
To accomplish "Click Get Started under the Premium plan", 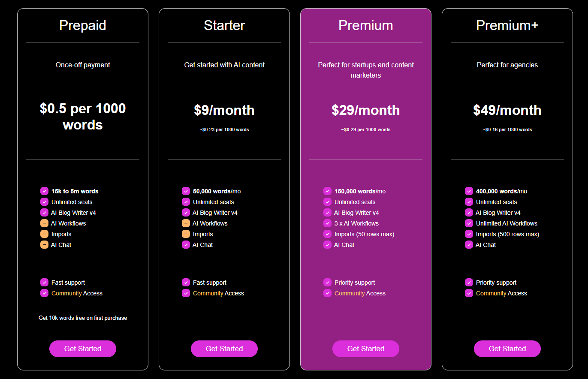I will pos(365,349).
